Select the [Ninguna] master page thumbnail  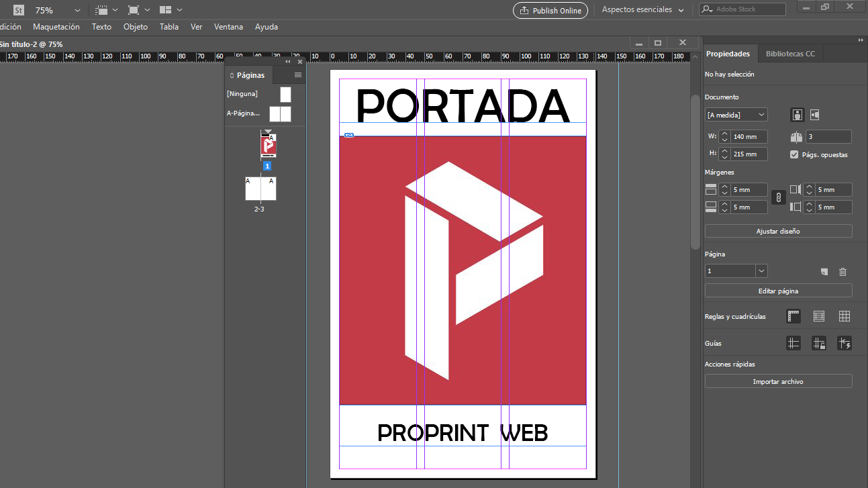coord(285,94)
